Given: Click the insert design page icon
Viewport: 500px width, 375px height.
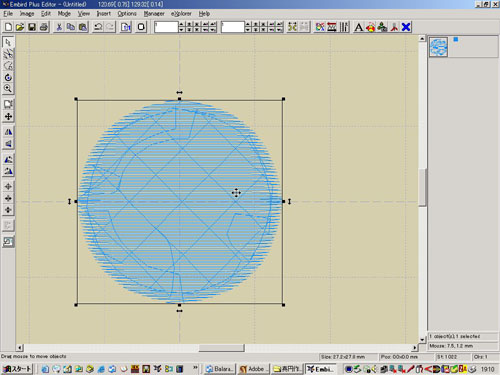Looking at the screenshot, I should pos(126,27).
